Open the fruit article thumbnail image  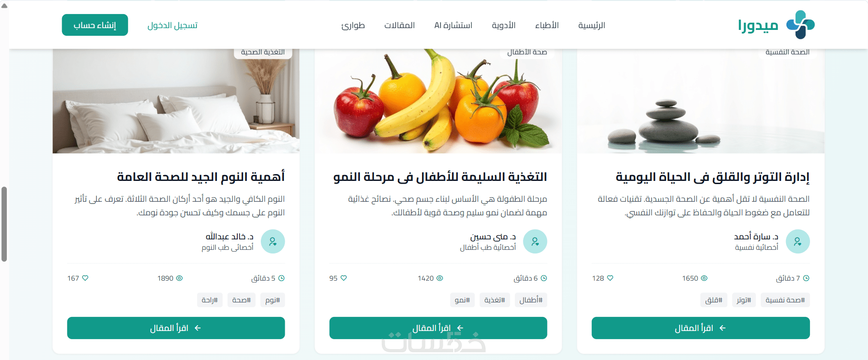click(438, 101)
